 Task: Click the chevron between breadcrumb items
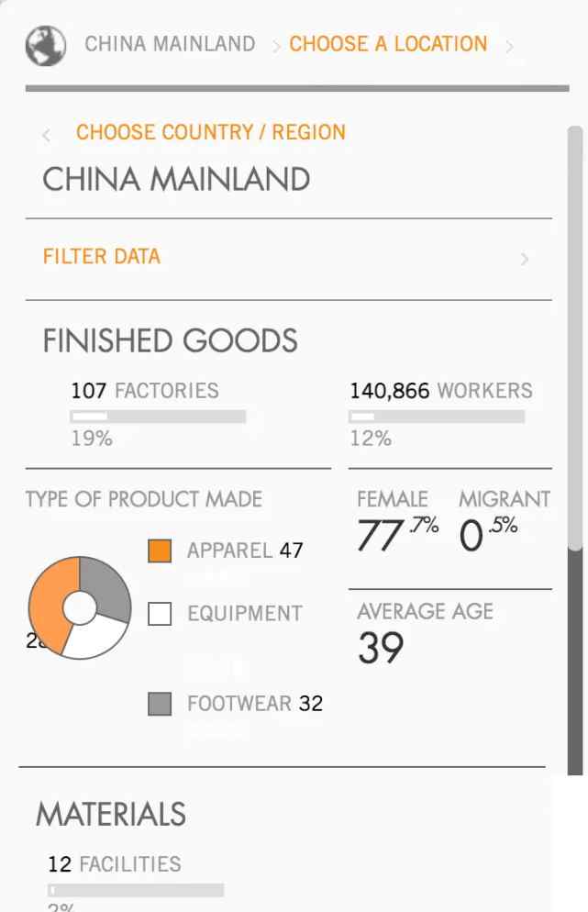pyautogui.click(x=277, y=47)
